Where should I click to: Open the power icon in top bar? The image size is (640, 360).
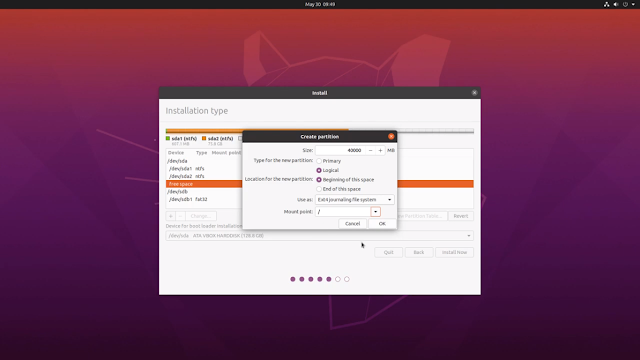point(625,4)
